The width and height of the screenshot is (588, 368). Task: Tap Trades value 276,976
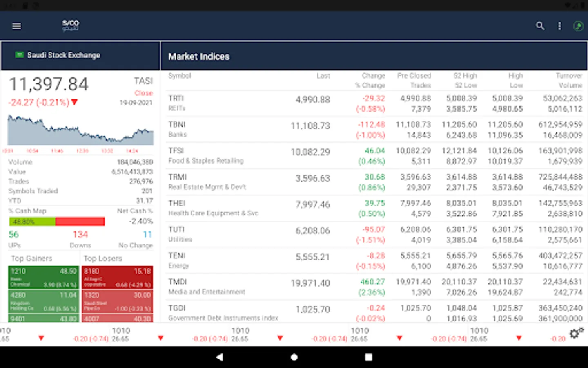pos(141,181)
